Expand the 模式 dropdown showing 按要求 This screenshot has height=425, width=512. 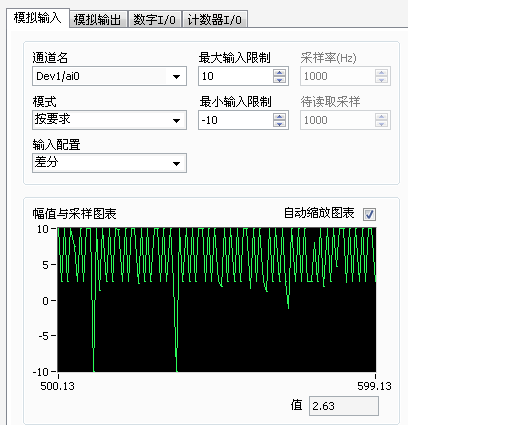point(109,120)
